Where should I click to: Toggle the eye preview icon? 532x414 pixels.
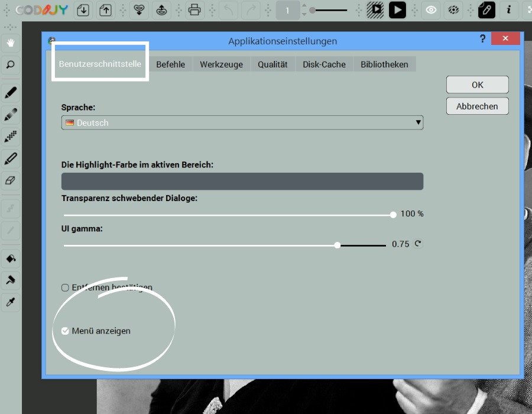431,10
